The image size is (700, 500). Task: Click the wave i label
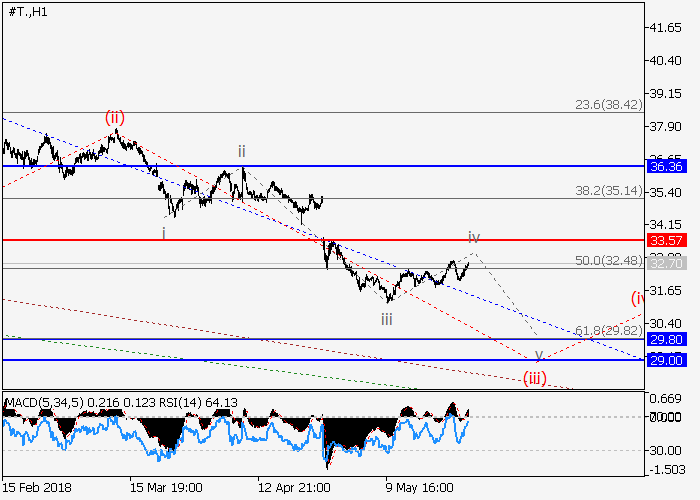(x=164, y=231)
